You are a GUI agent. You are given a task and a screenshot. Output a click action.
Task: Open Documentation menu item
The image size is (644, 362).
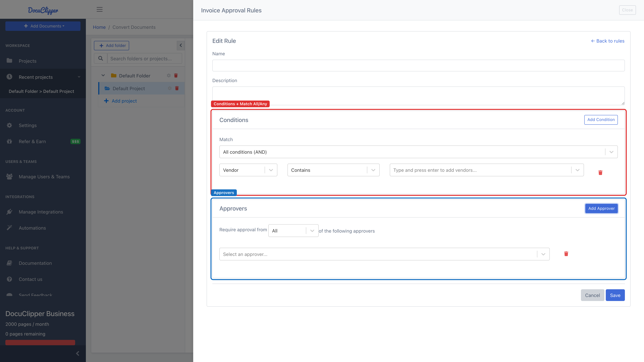pyautogui.click(x=35, y=263)
